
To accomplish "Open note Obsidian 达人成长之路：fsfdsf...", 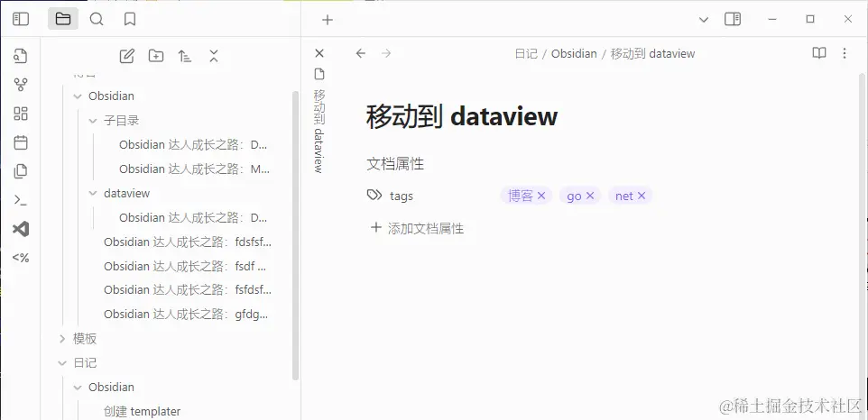I will [188, 289].
